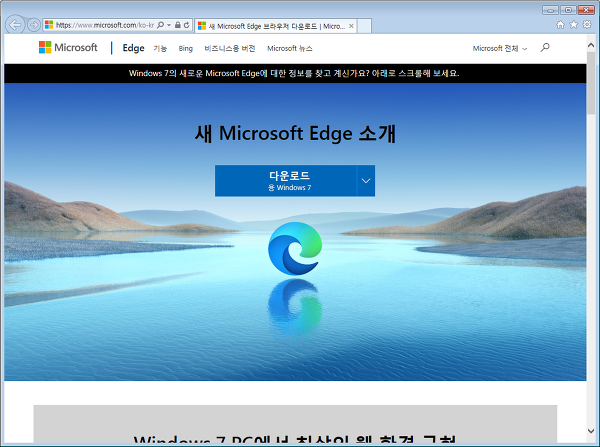Open the Bing menu item
Screen dimensions: 600x447
point(186,48)
